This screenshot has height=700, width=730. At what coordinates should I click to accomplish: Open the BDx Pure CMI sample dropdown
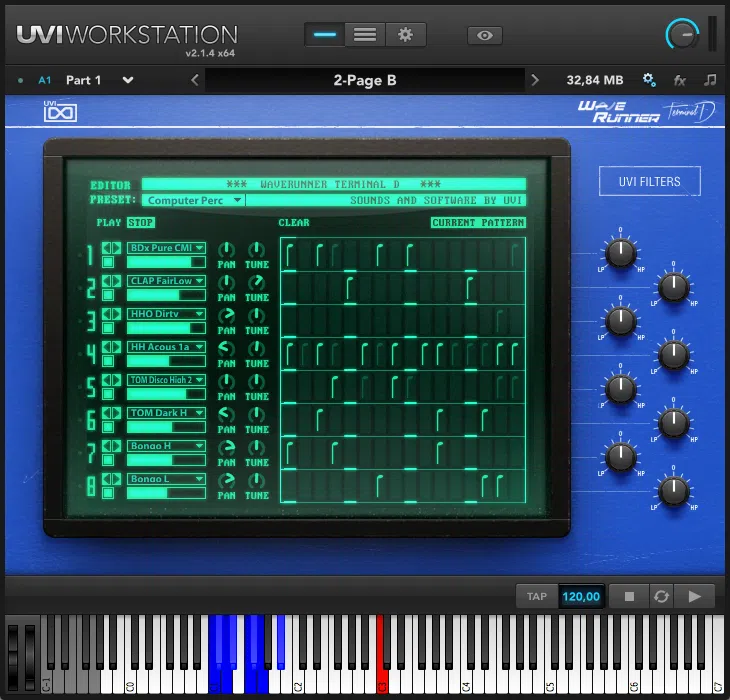(x=166, y=248)
